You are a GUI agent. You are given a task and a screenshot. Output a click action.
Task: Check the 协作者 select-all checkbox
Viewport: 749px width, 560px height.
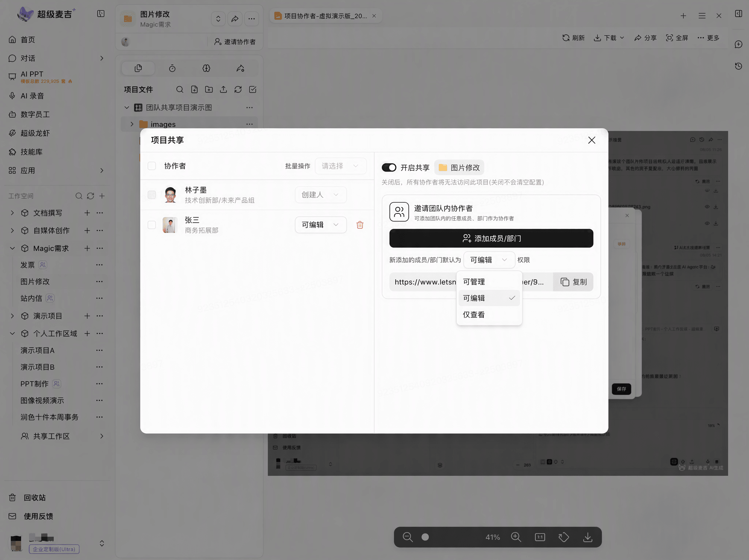[152, 166]
